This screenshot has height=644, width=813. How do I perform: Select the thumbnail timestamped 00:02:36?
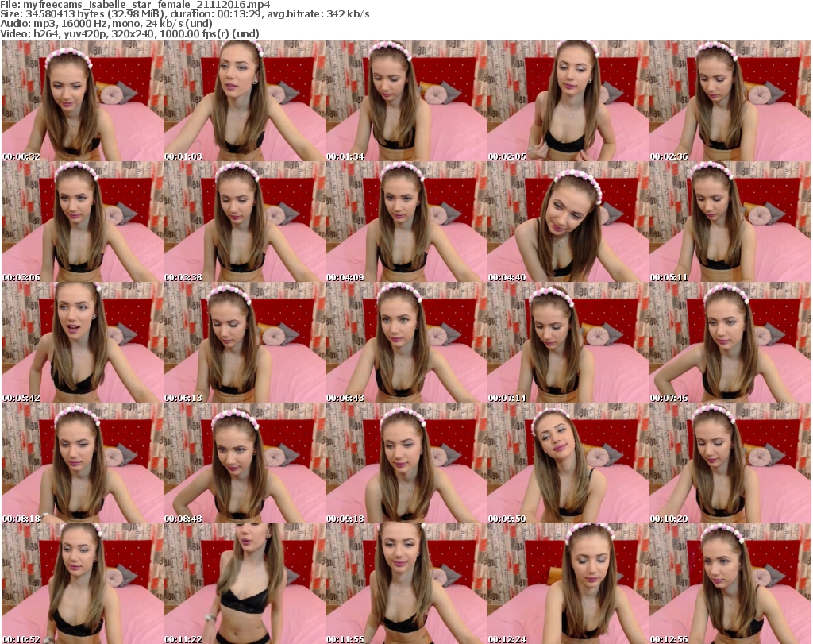click(730, 101)
